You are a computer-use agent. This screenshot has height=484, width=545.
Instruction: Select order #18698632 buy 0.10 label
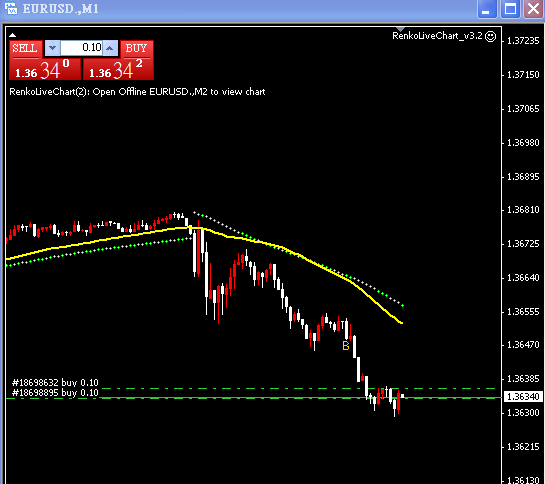[x=55, y=383]
